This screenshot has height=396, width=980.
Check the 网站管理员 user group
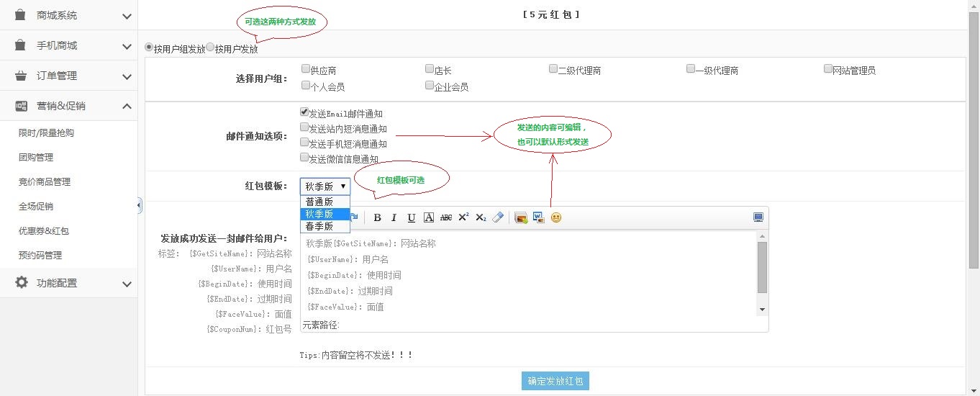pos(828,69)
